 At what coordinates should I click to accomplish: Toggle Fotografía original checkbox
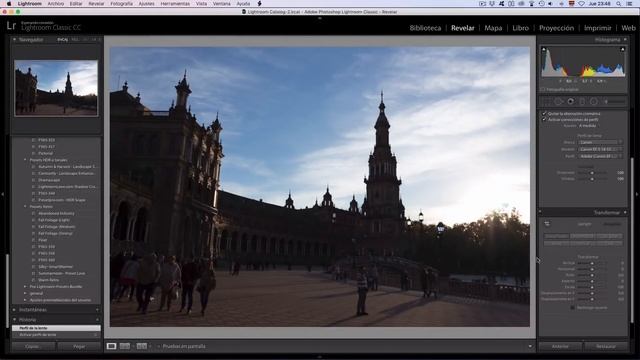[543, 89]
